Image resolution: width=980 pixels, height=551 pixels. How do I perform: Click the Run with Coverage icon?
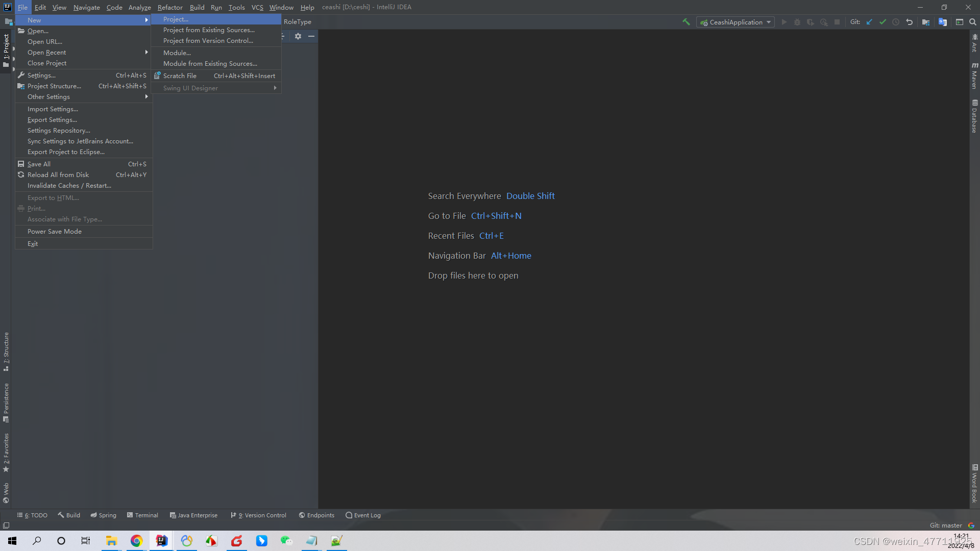[811, 22]
